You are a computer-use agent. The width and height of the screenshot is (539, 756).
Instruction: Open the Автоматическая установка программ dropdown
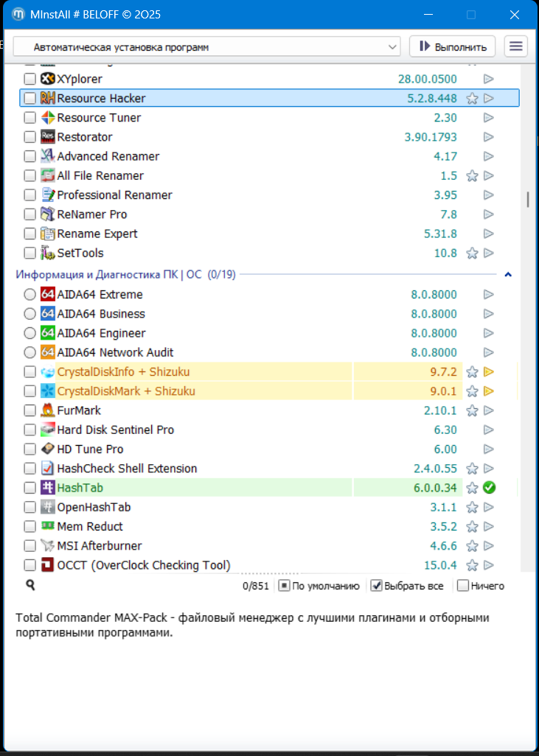click(206, 47)
